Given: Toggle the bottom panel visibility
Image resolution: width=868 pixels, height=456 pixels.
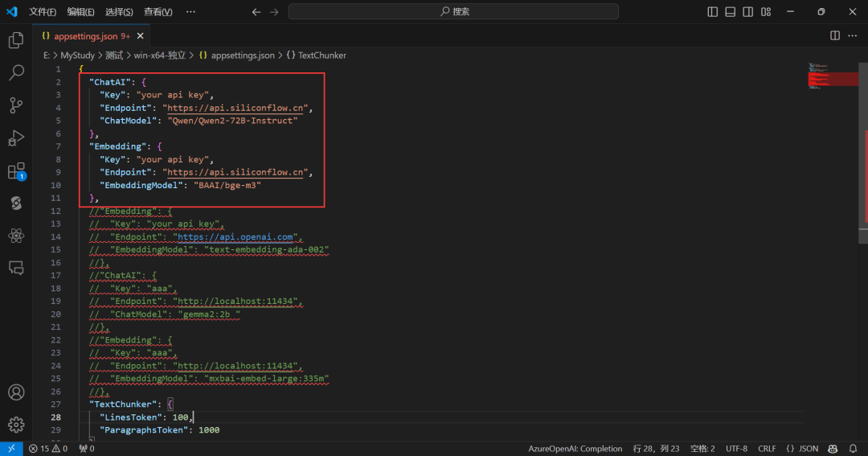Looking at the screenshot, I should tap(731, 12).
